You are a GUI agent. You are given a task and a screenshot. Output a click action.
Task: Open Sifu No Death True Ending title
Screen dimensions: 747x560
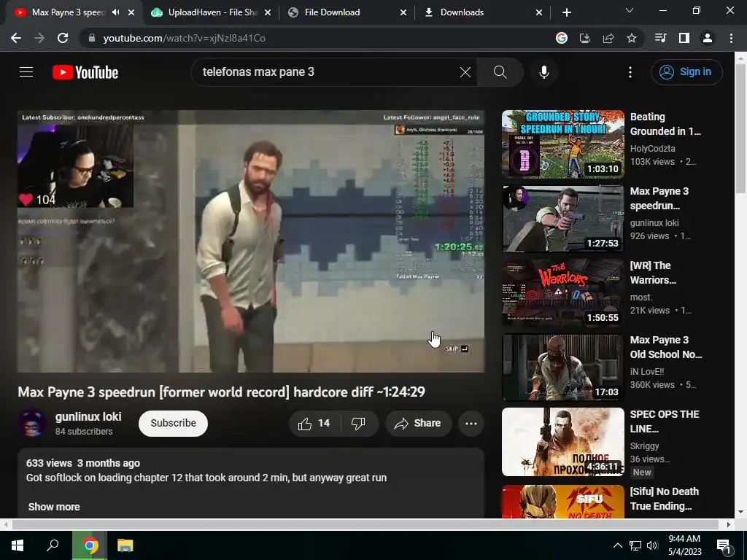(x=664, y=499)
